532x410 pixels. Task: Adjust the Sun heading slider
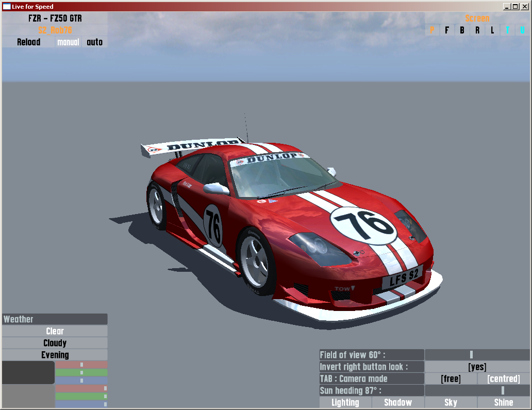[x=477, y=390]
